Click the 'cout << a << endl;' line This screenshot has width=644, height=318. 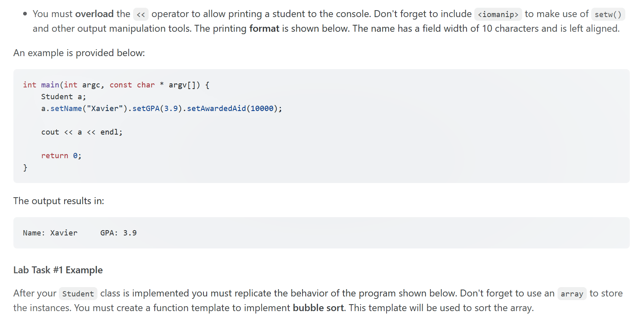[82, 132]
